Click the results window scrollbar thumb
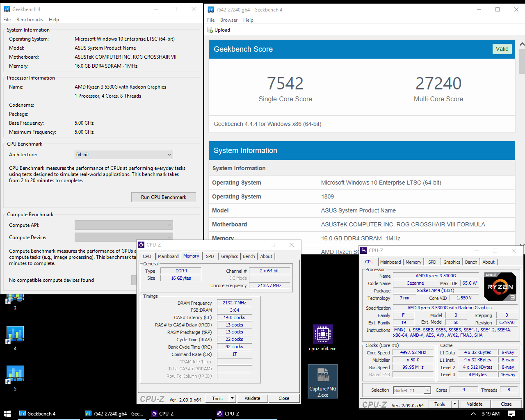Viewport: 525px width, 420px height. point(522,61)
